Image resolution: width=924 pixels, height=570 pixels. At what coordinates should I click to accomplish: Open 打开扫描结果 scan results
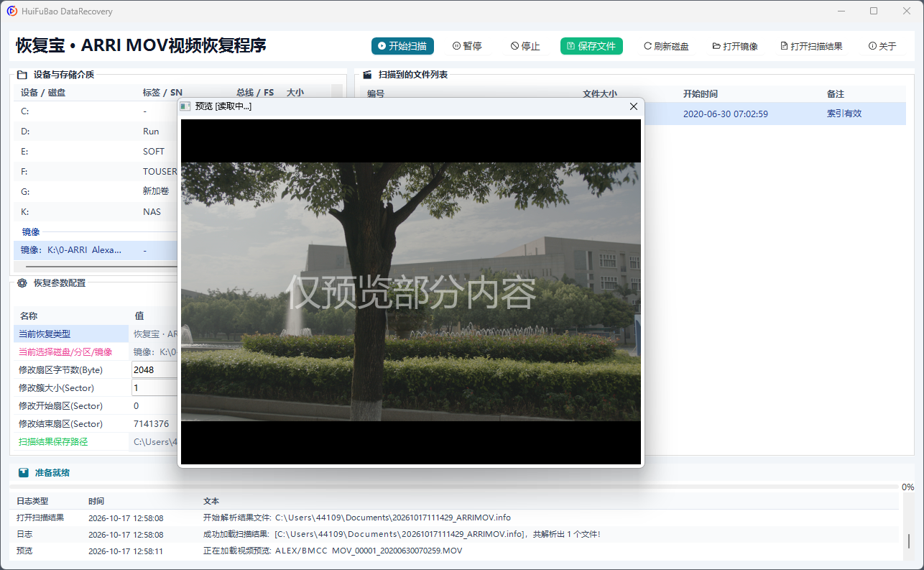pos(811,46)
